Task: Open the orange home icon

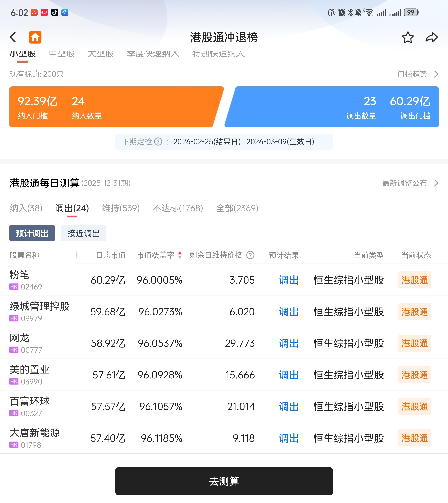Action: point(35,37)
